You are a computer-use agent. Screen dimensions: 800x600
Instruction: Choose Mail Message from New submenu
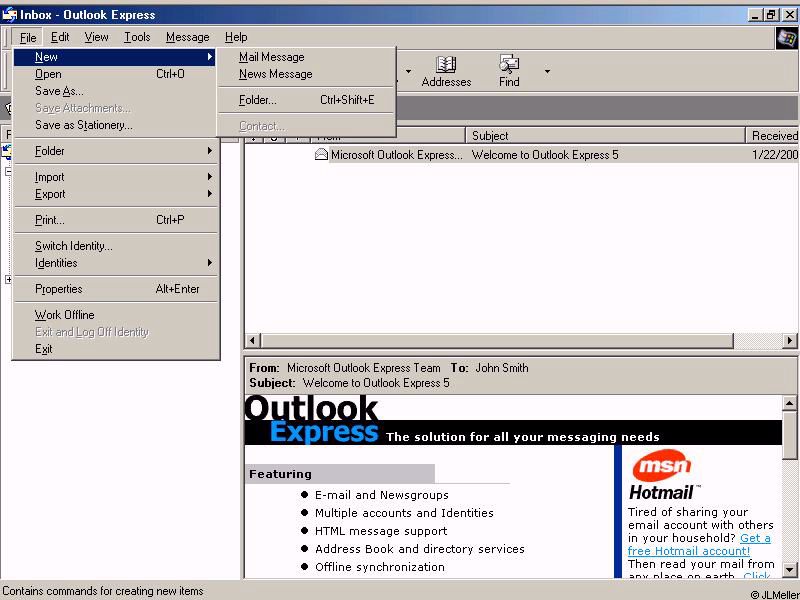pyautogui.click(x=271, y=57)
